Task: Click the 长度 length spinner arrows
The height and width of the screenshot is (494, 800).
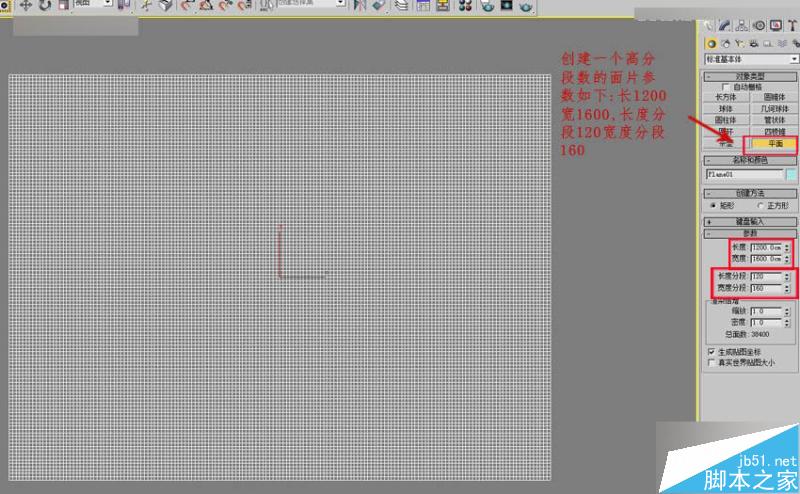Action: coord(787,248)
